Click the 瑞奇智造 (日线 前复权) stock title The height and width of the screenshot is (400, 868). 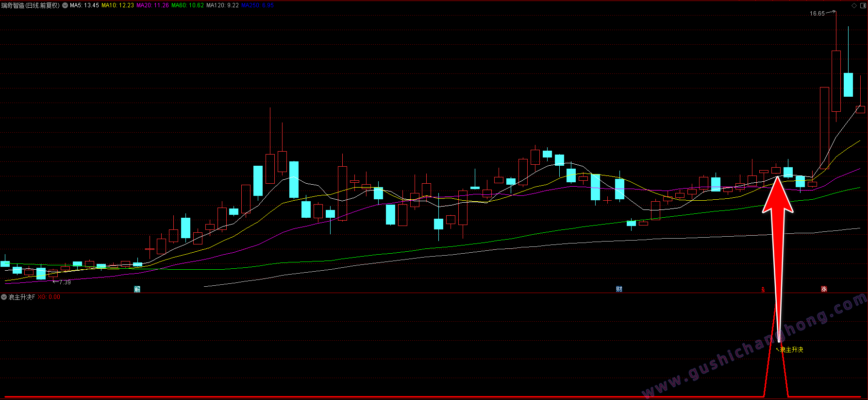[x=30, y=5]
